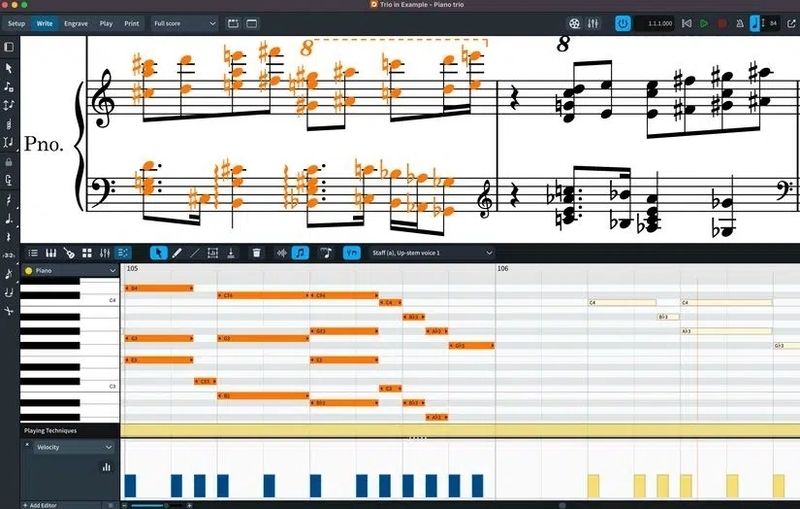
Task: Click the tempo value 84
Action: click(773, 23)
